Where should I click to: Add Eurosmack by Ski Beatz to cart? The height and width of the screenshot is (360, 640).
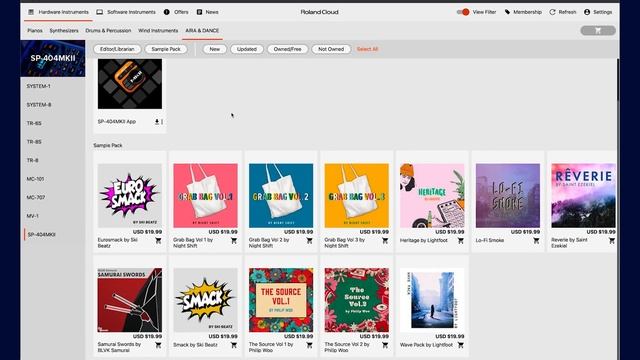click(158, 241)
